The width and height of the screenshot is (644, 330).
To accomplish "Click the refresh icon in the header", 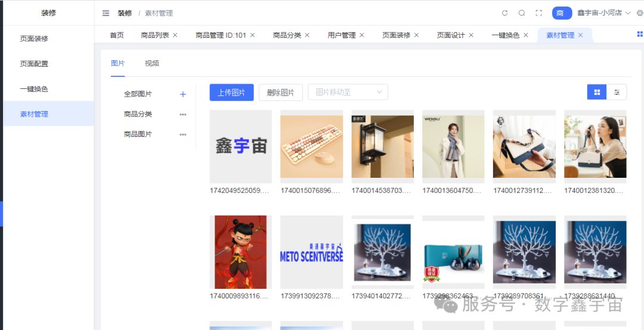I will tap(505, 13).
